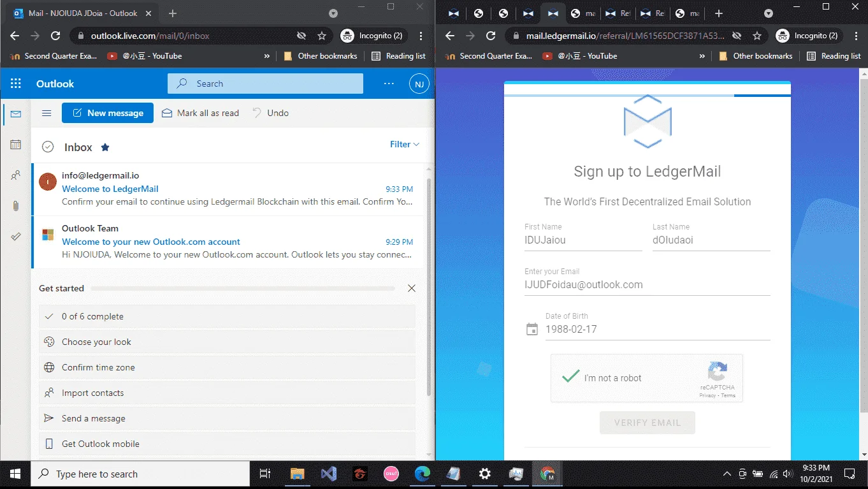The height and width of the screenshot is (489, 868).
Task: Open Incognito indicator in the Outlook window
Action: tap(372, 36)
